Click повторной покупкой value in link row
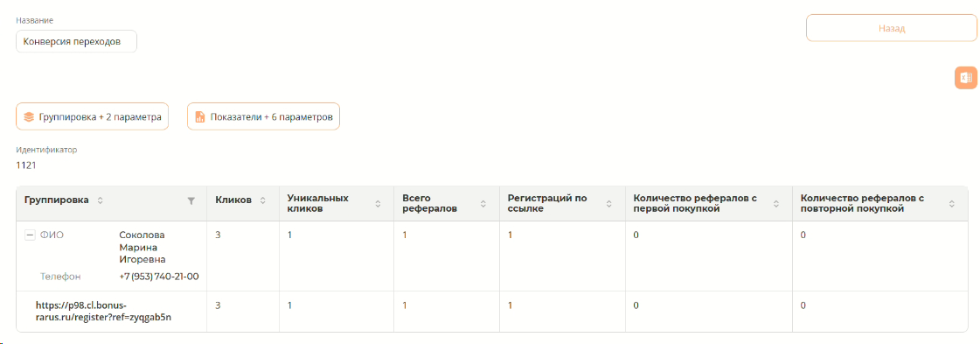 click(803, 305)
